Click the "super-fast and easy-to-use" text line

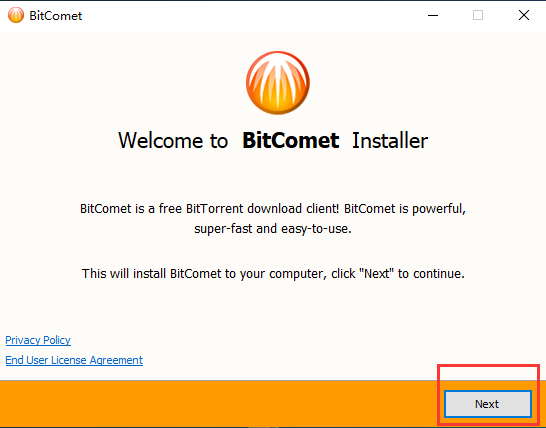tap(273, 229)
